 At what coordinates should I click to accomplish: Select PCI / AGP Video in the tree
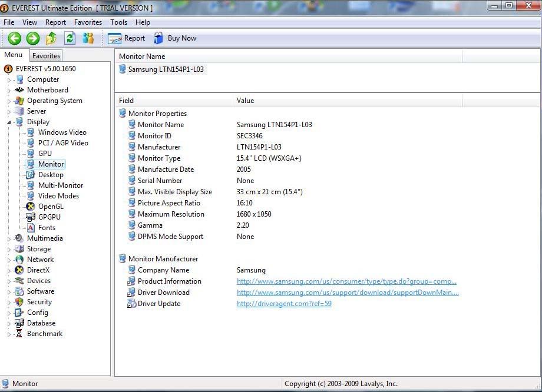click(63, 143)
